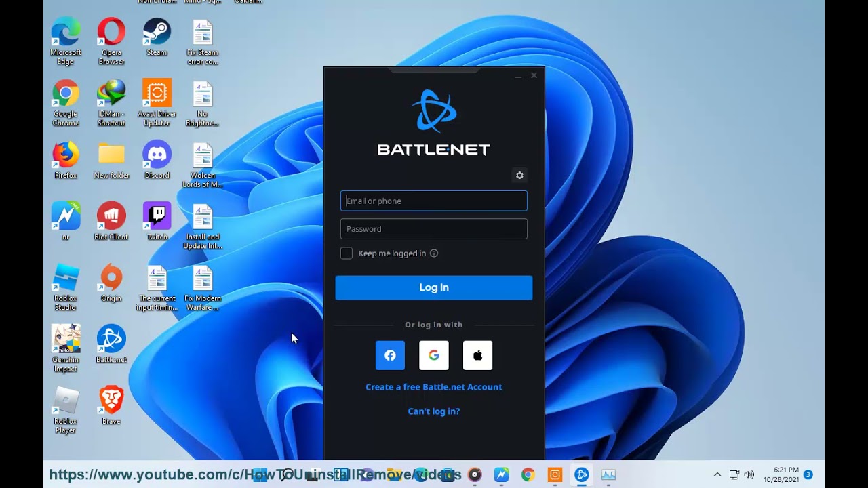868x488 pixels.
Task: Open the taskbar clock and date
Action: pyautogui.click(x=781, y=475)
